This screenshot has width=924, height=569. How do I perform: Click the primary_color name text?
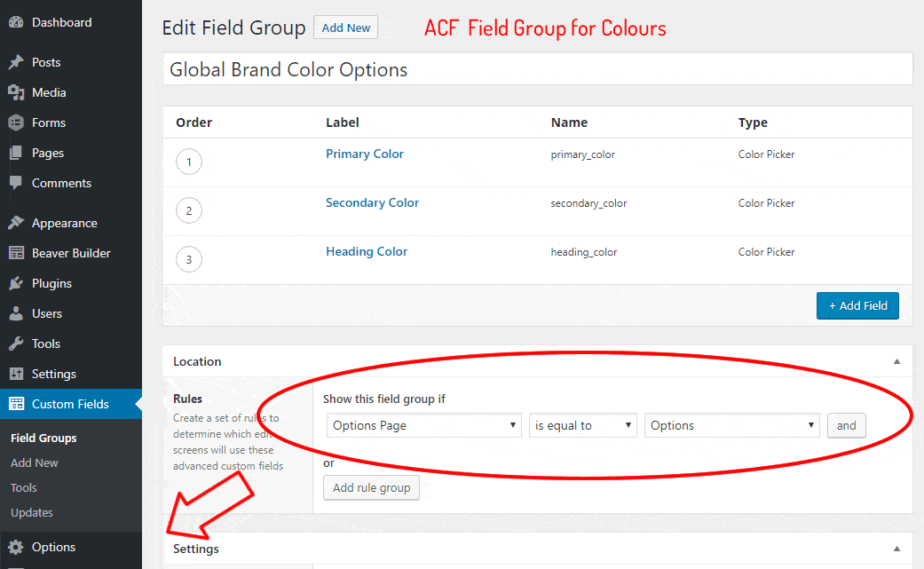583,154
